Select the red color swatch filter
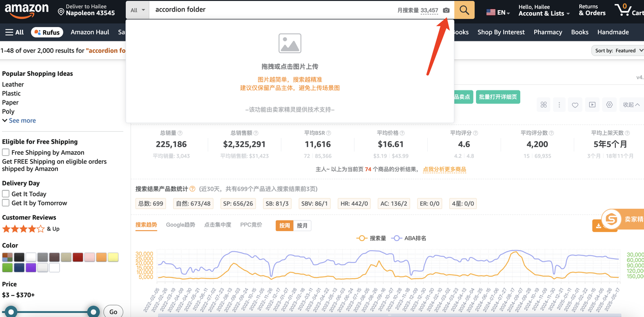The width and height of the screenshot is (644, 317). [x=77, y=257]
